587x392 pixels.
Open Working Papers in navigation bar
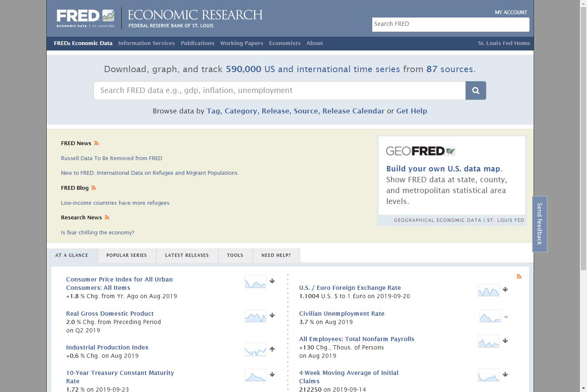241,43
